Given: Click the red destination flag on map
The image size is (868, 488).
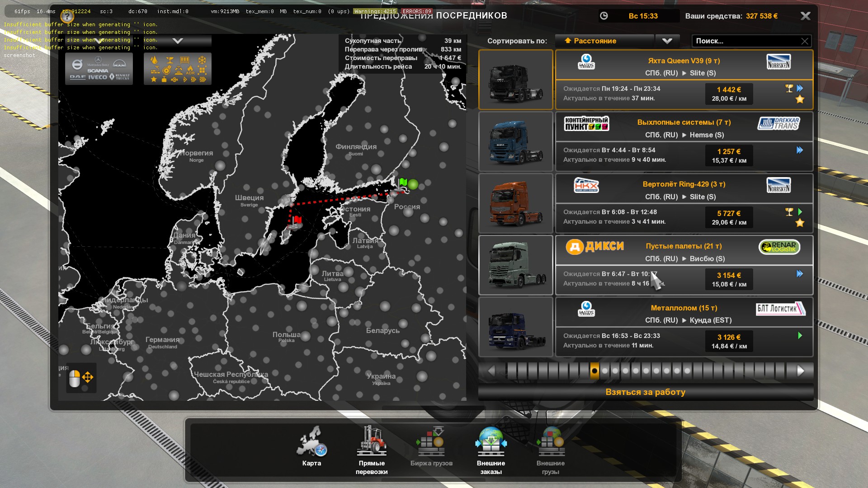Looking at the screenshot, I should tap(296, 221).
